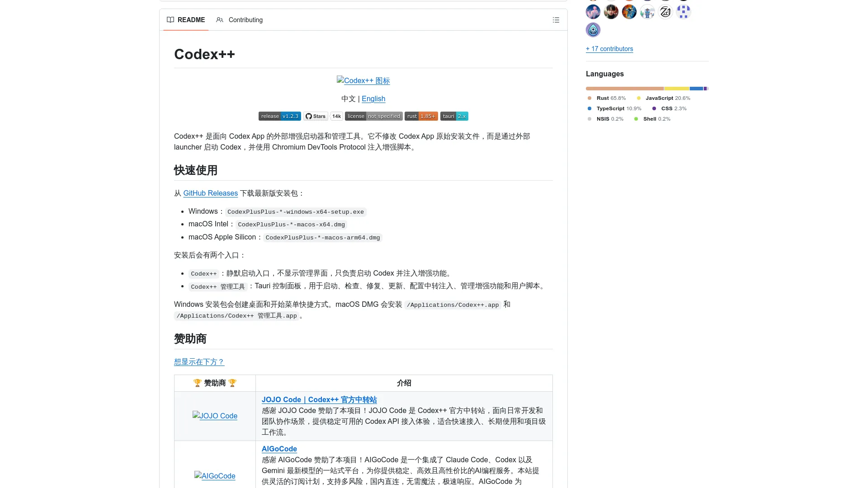Image resolution: width=868 pixels, height=488 pixels.
Task: Click the dark-haired man portrait contributor avatar
Action: click(x=611, y=12)
